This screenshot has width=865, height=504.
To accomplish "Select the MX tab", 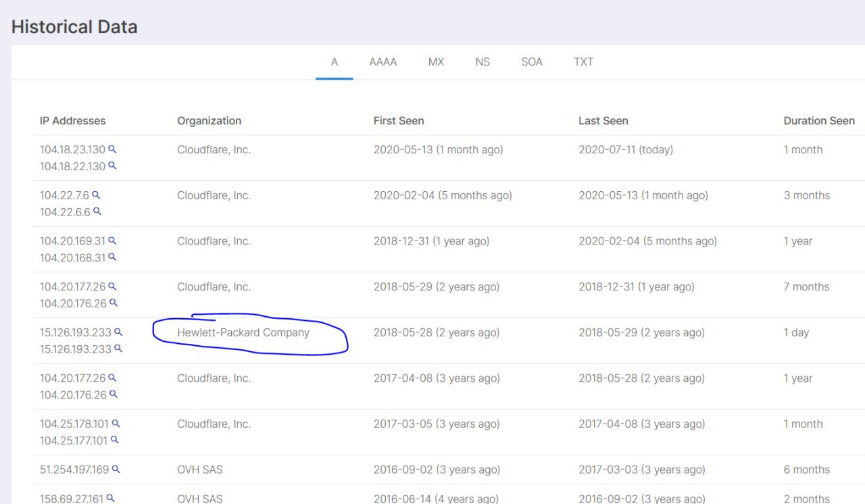I will (436, 62).
